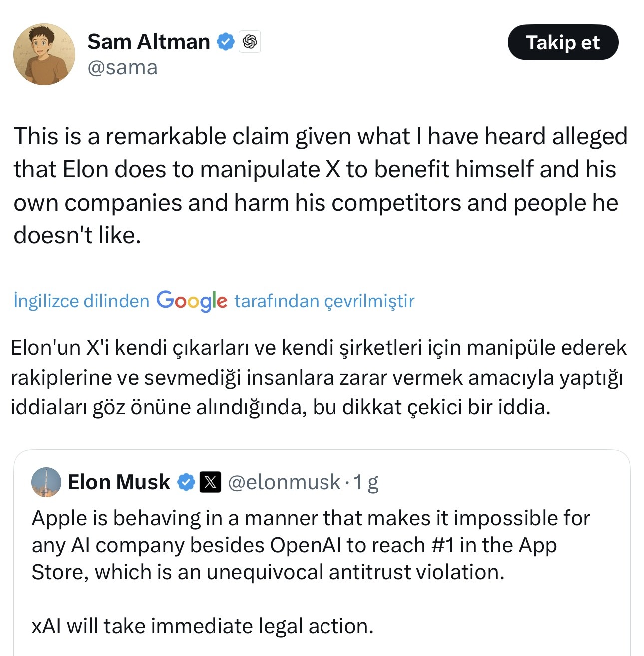
Task: Click the İngilizce dilinden translation link
Action: 81,301
